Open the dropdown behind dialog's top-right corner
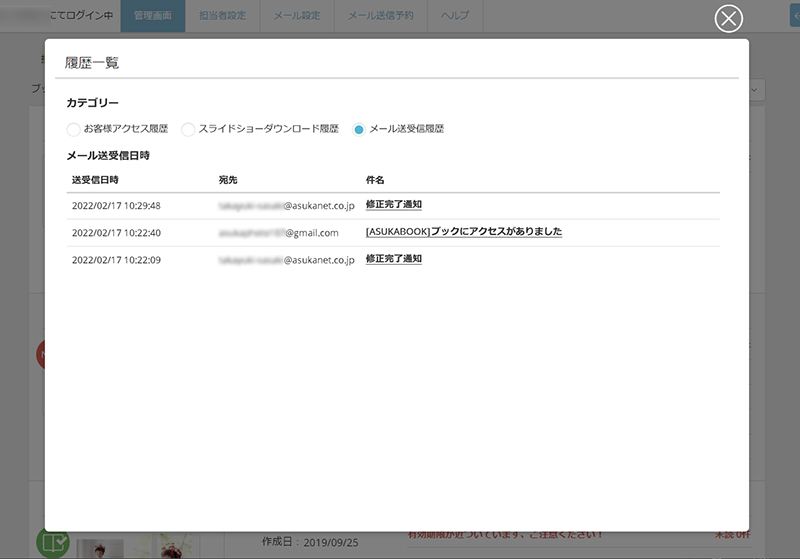The height and width of the screenshot is (559, 800). (756, 89)
